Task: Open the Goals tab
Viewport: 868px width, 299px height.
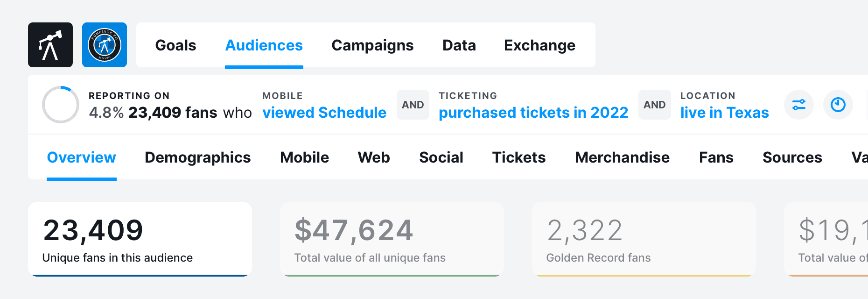Action: [x=175, y=45]
